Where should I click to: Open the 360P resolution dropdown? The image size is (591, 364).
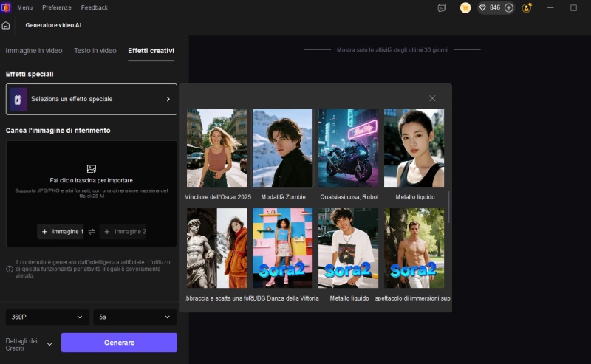(47, 317)
